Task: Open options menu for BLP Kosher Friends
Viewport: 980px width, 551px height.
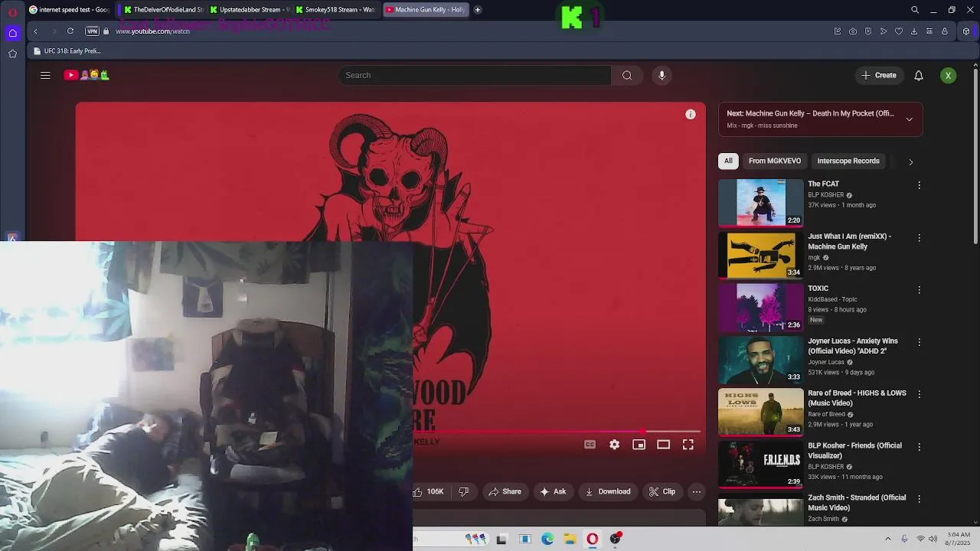Action: coord(920,447)
